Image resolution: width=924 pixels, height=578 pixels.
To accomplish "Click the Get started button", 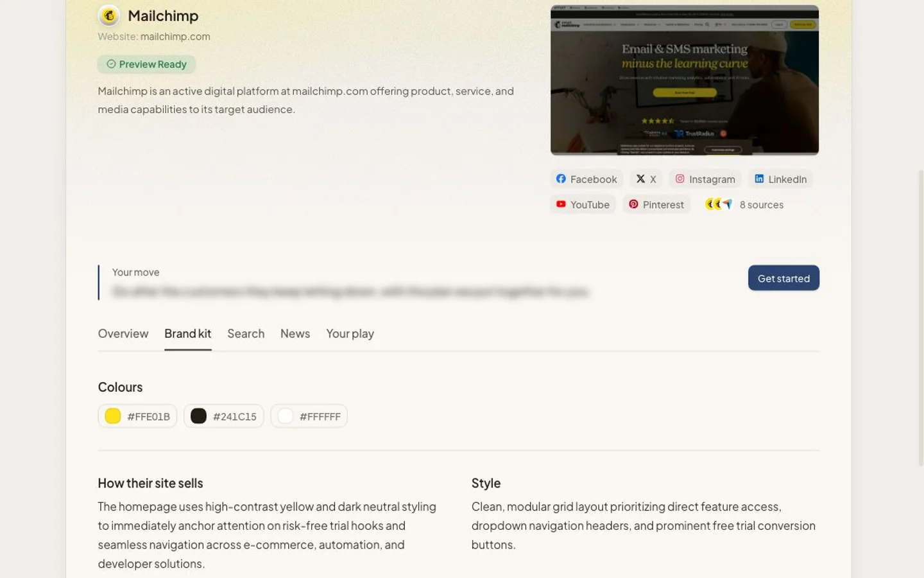I will pyautogui.click(x=783, y=278).
